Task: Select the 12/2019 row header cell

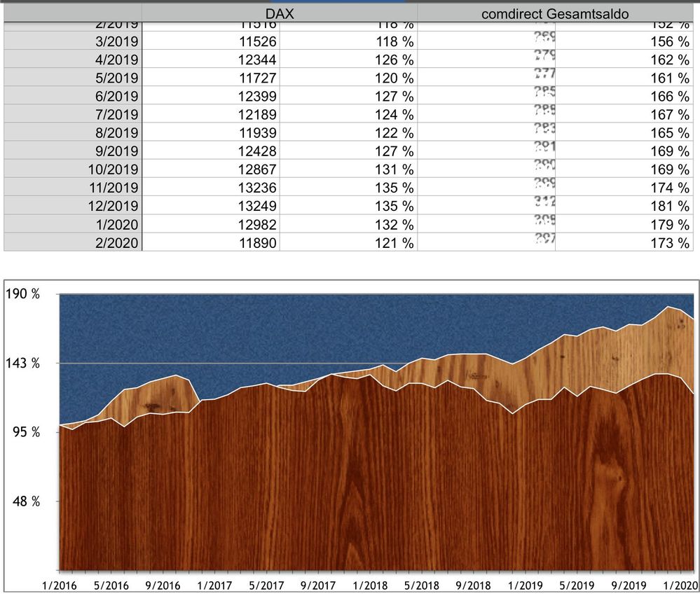Action: [73, 206]
